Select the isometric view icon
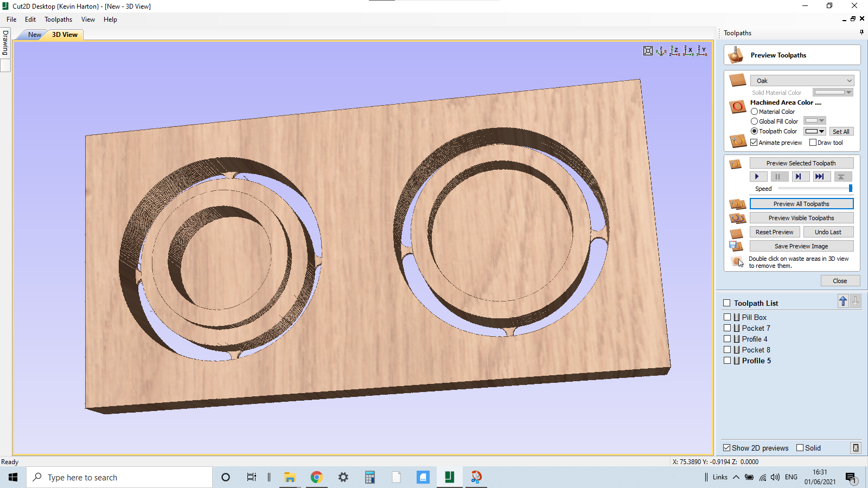 [x=661, y=50]
